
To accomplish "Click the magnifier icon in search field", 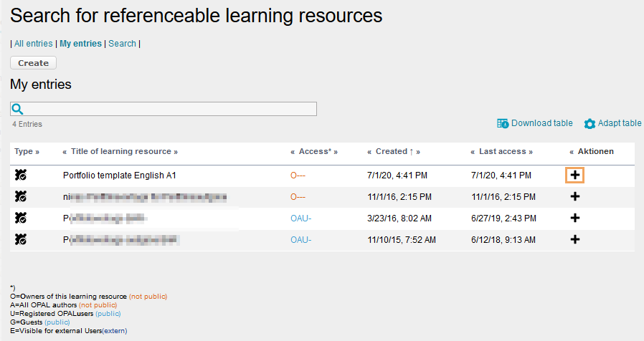I will click(18, 109).
